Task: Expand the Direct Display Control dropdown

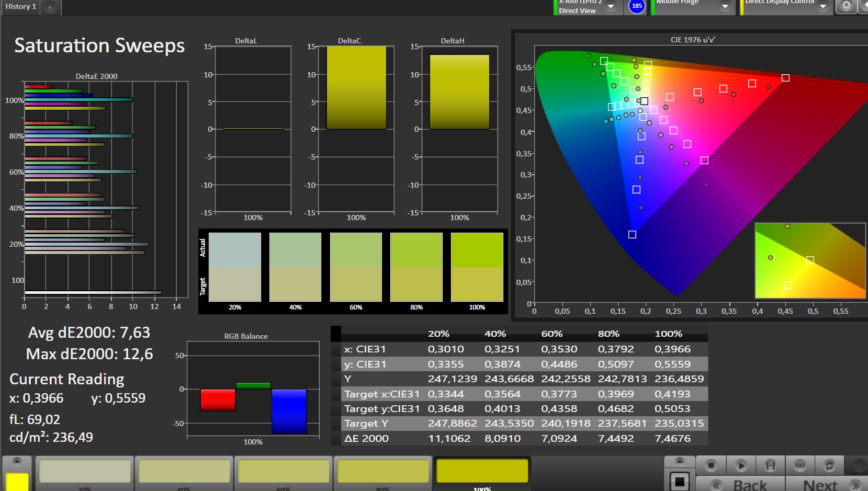Action: tap(823, 6)
